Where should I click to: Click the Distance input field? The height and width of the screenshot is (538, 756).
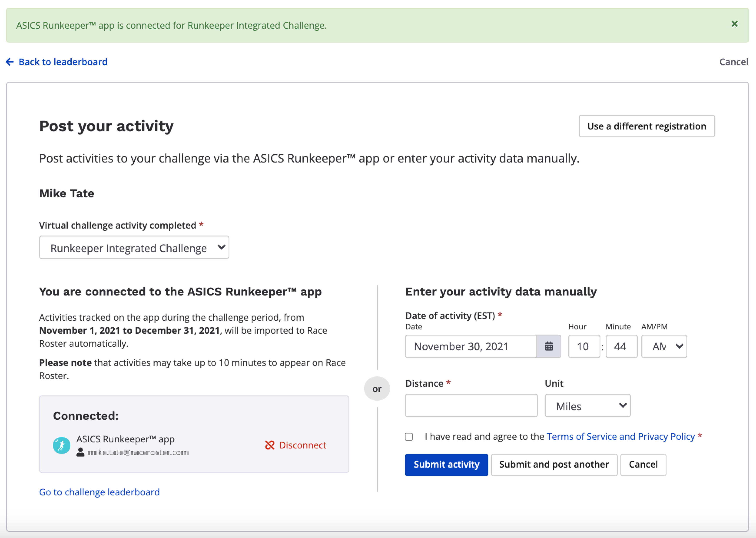(471, 405)
